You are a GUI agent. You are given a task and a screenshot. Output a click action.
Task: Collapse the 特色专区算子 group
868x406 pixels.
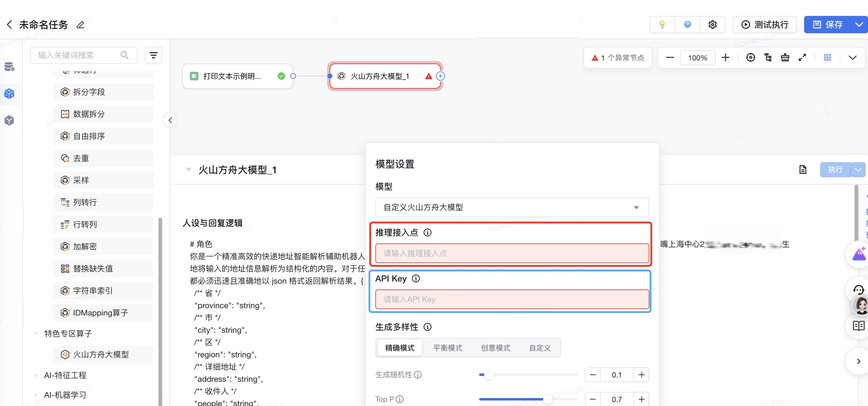point(36,334)
